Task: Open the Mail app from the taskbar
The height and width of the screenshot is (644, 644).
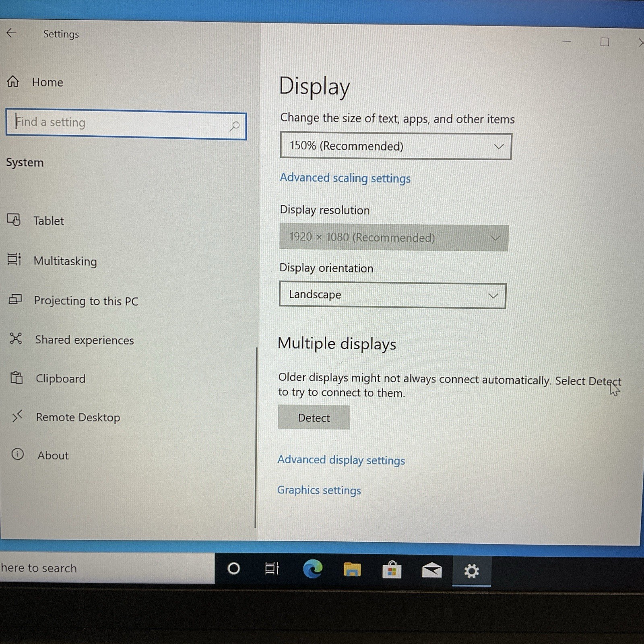Action: coord(431,571)
